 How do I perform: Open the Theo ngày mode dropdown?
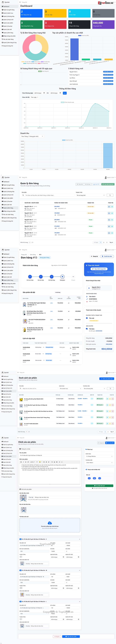[x=35, y=97]
